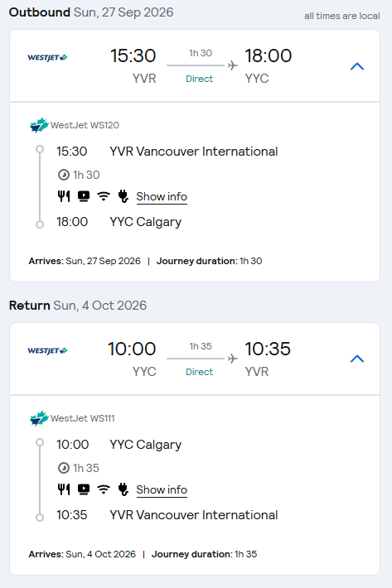Click the WestJet logo in return header
This screenshot has width=392, height=588.
(x=47, y=350)
